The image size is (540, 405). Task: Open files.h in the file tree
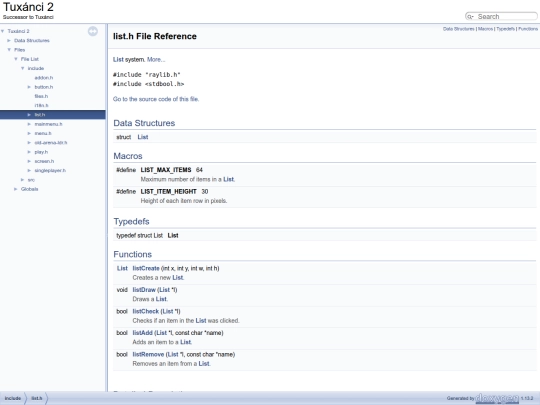(x=41, y=96)
